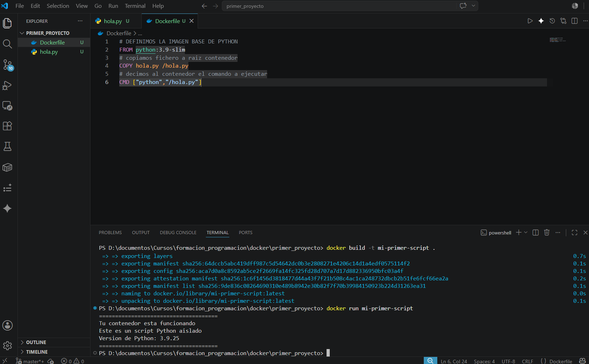
Task: Create a new terminal with plus
Action: click(519, 233)
